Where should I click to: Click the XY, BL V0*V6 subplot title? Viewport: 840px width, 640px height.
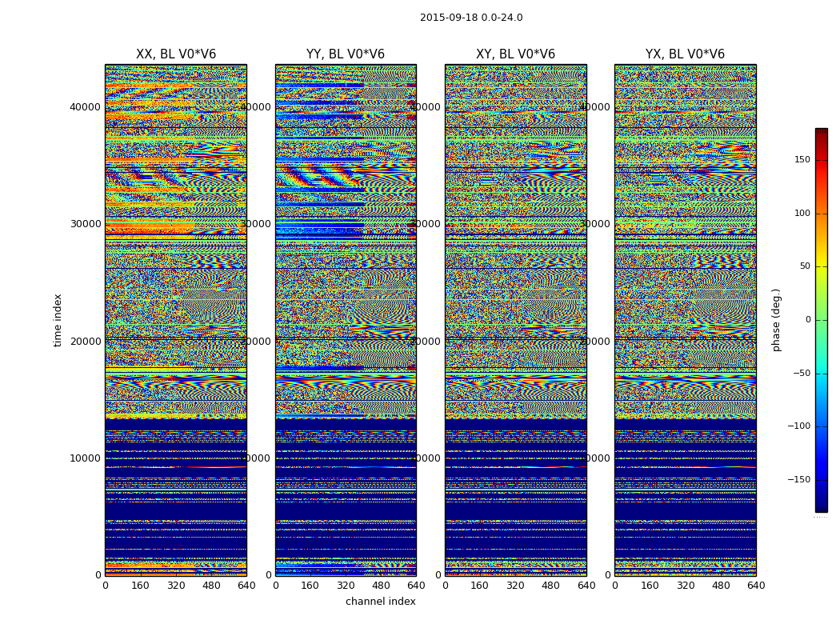tap(515, 54)
